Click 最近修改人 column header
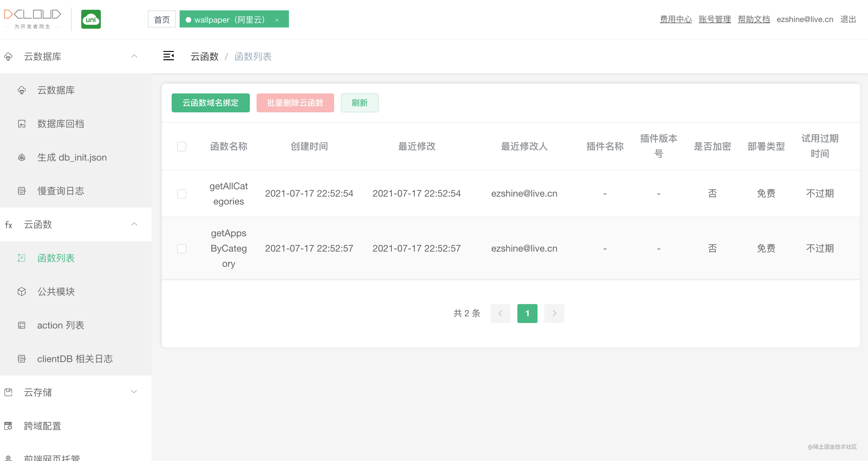Screen dimensions: 868x461 [x=524, y=146]
